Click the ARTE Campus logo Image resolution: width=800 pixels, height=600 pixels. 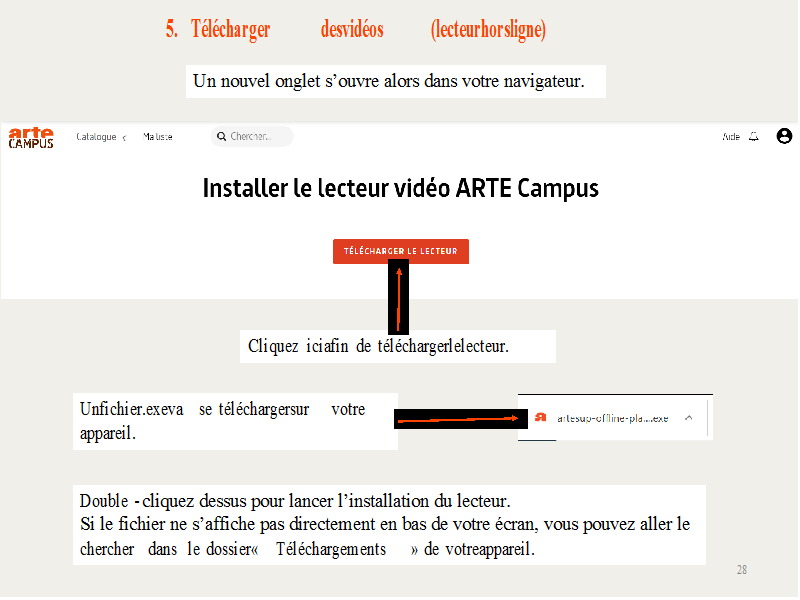click(x=31, y=137)
